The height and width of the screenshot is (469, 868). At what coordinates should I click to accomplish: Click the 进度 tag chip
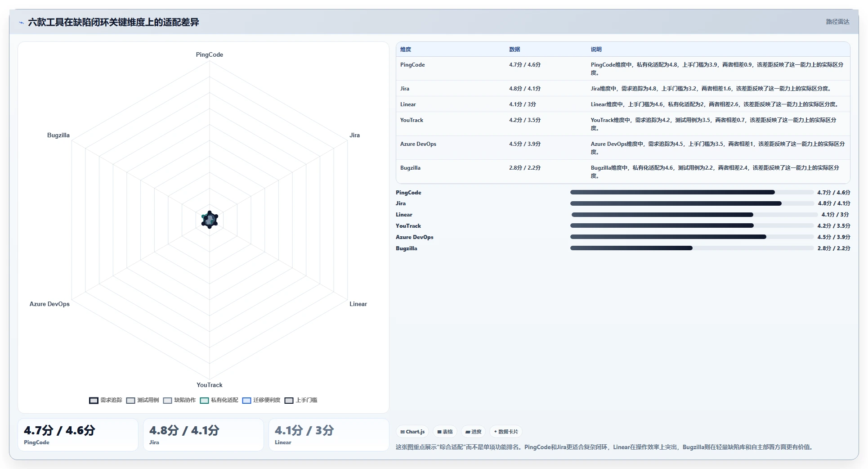[x=473, y=432]
